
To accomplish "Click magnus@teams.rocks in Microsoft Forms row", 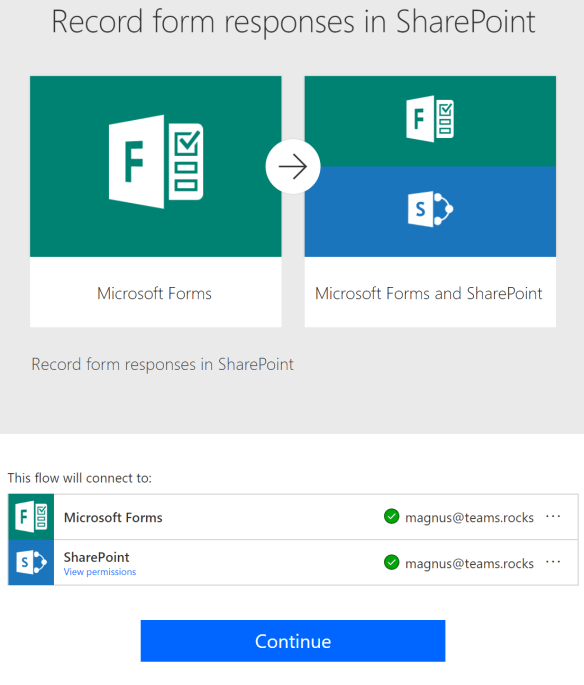I will pos(470,518).
